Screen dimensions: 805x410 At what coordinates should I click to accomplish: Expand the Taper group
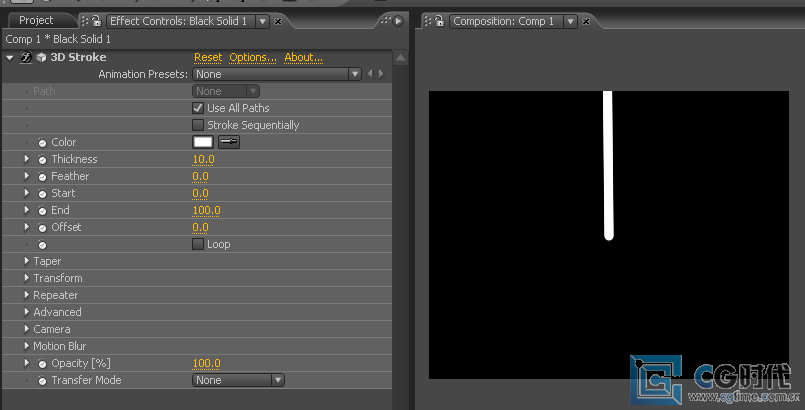click(x=27, y=261)
